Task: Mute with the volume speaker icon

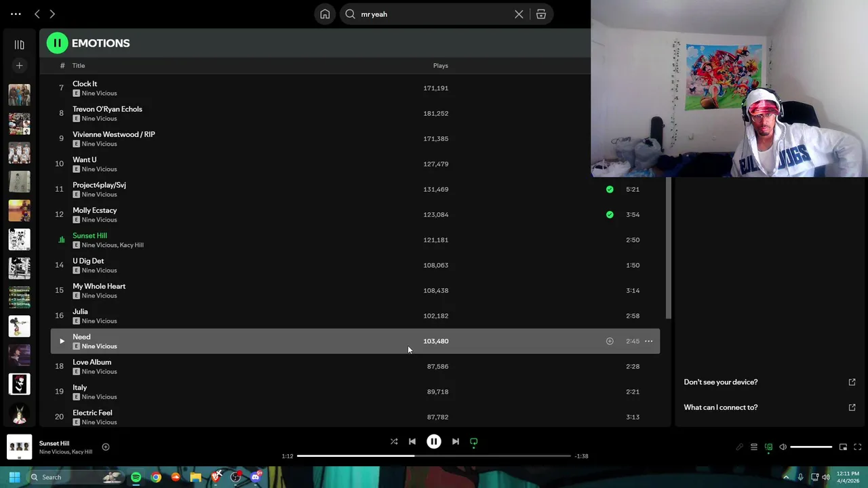Action: [783, 447]
